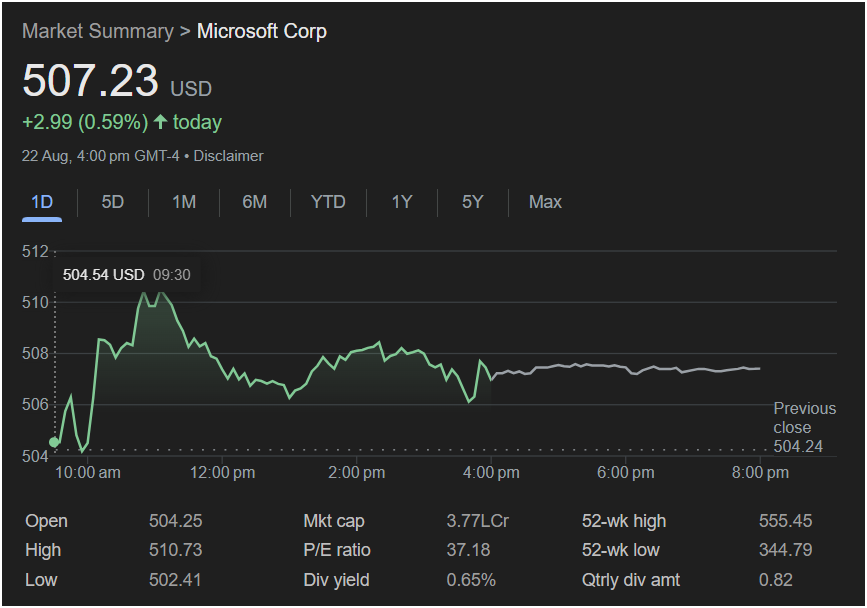Open the Market Summary breadcrumb link
Viewport: 867px width, 608px height.
97,31
